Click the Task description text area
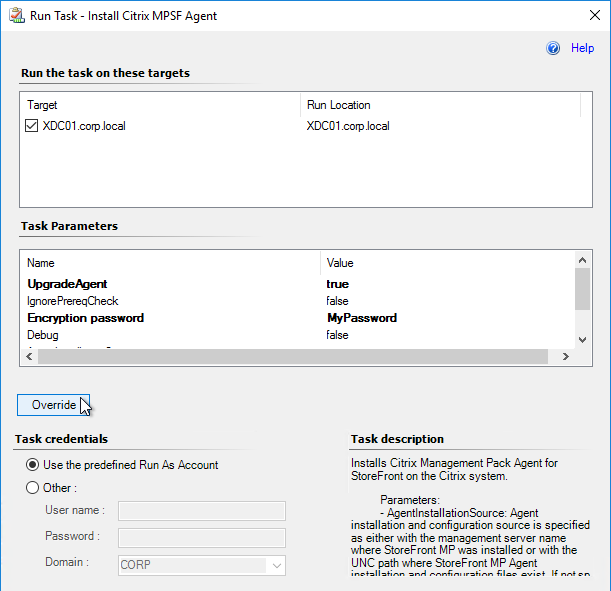Viewport: 611px width, 591px height. [x=470, y=514]
